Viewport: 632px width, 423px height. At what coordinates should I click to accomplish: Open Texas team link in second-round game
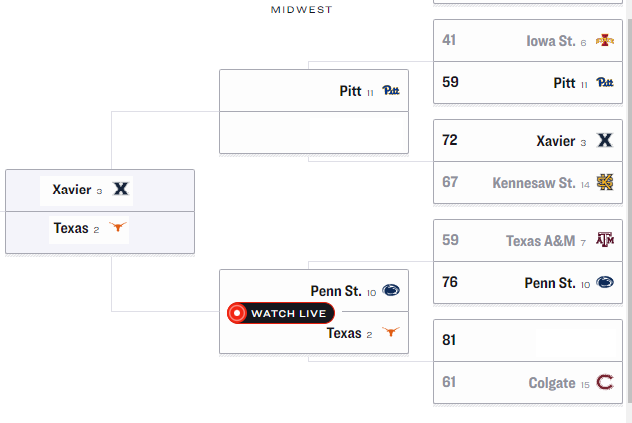click(x=343, y=333)
